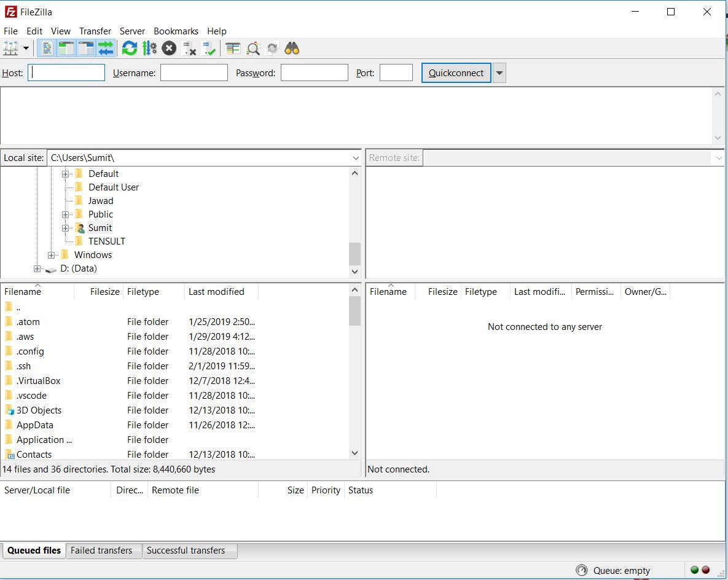The height and width of the screenshot is (580, 728).
Task: Open the Local site path dropdown
Action: (355, 158)
